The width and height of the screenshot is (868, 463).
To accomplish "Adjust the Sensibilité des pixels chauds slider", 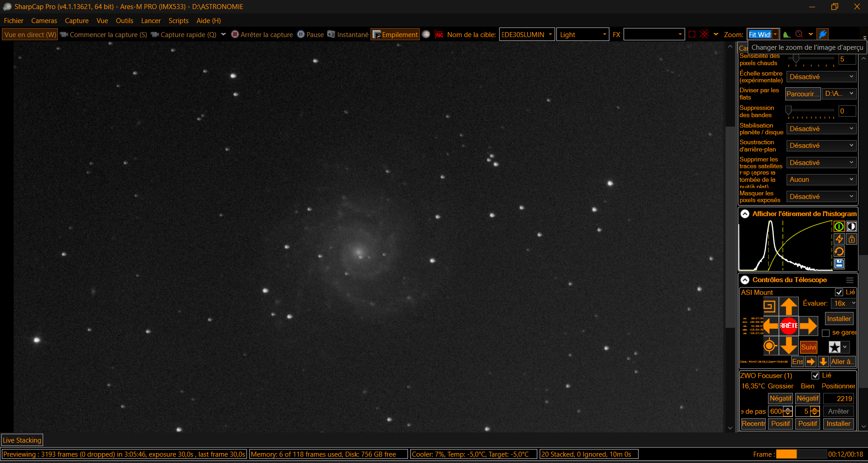I will 811,59.
